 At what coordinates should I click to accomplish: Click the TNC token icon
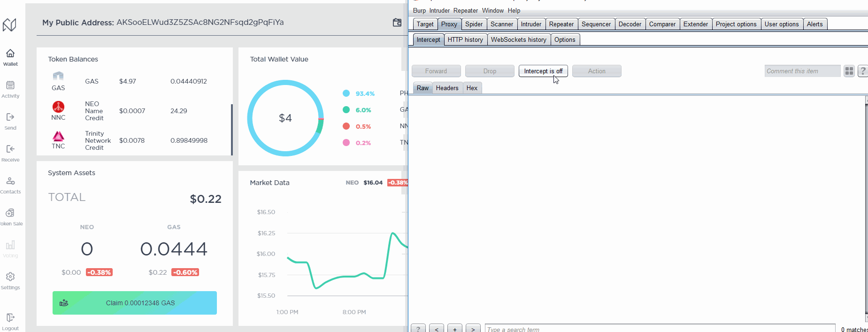(58, 136)
